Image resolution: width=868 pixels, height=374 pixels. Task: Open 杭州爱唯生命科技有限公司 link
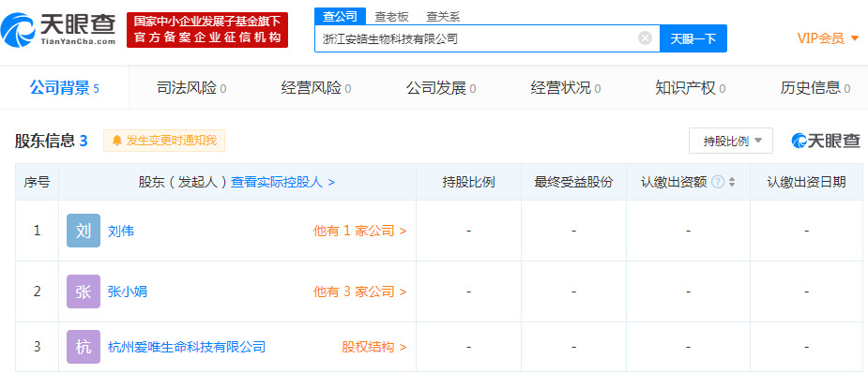pyautogui.click(x=187, y=347)
